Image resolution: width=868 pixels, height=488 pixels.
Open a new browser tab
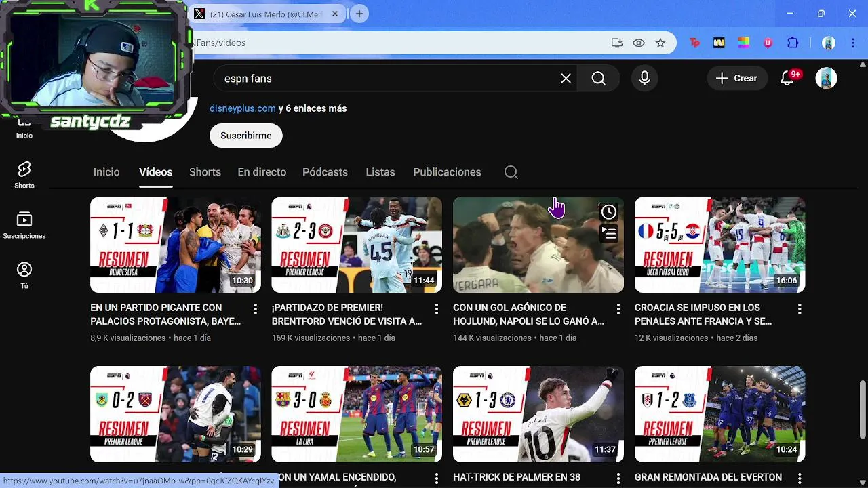(359, 14)
